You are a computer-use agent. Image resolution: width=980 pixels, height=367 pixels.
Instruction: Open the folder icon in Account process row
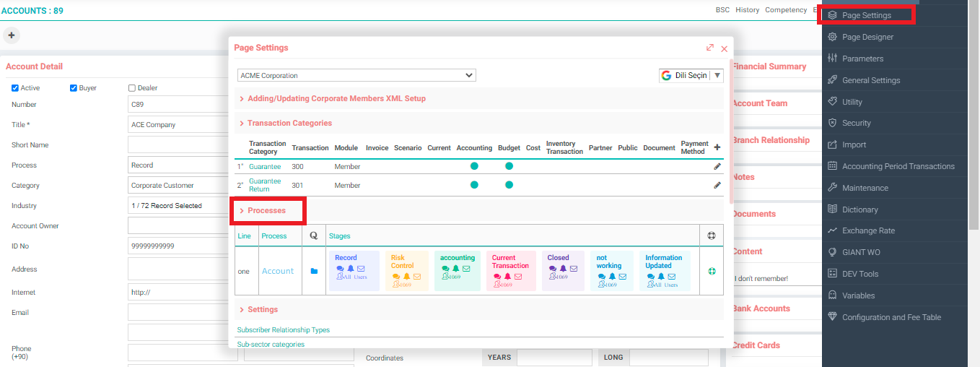(314, 271)
